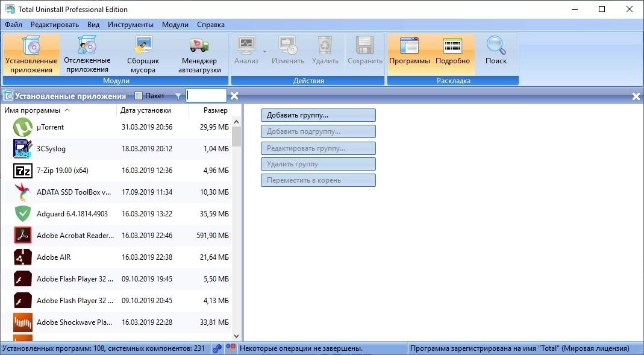644x355 pixels.
Task: Click the Изменить action icon
Action: click(288, 45)
